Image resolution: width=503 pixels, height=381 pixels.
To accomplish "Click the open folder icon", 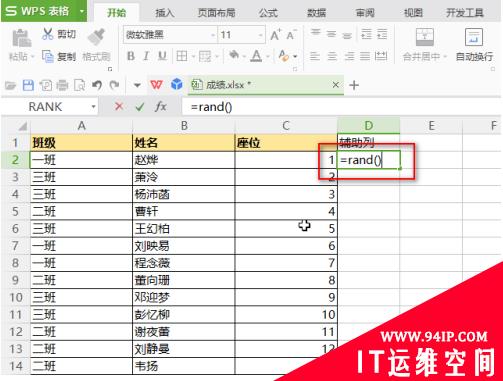I will pyautogui.click(x=11, y=86).
